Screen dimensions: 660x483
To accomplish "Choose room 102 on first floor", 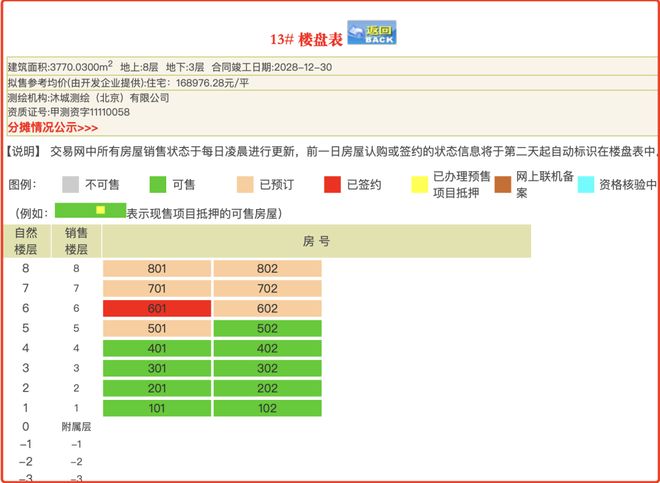I will coord(267,407).
